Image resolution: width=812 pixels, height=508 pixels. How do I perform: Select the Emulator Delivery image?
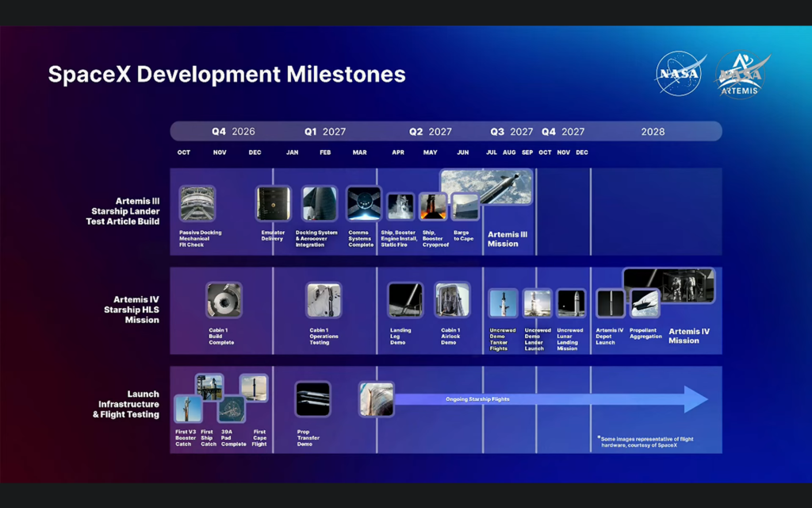tap(274, 203)
